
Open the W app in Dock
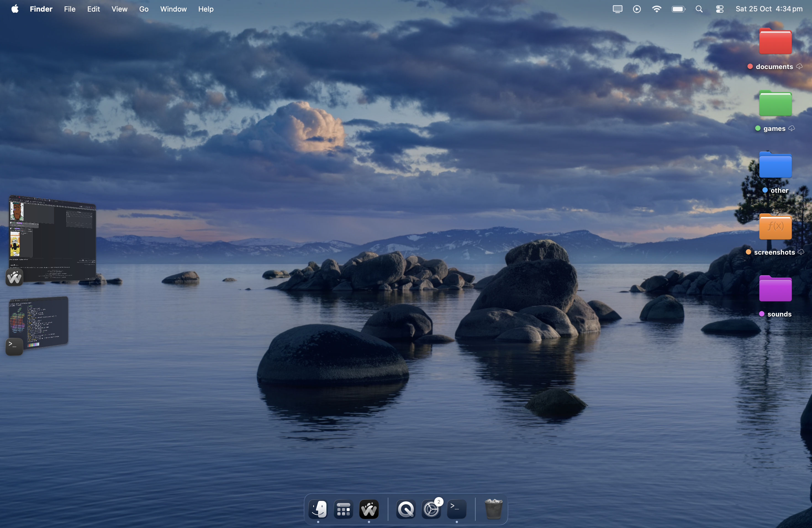[369, 509]
